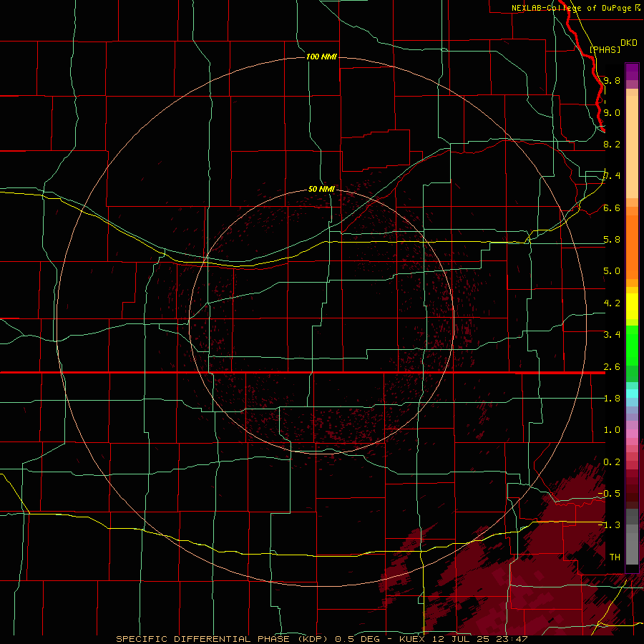The height and width of the screenshot is (644, 644).
Task: Click the pink band on the color scale
Action: tap(632, 434)
